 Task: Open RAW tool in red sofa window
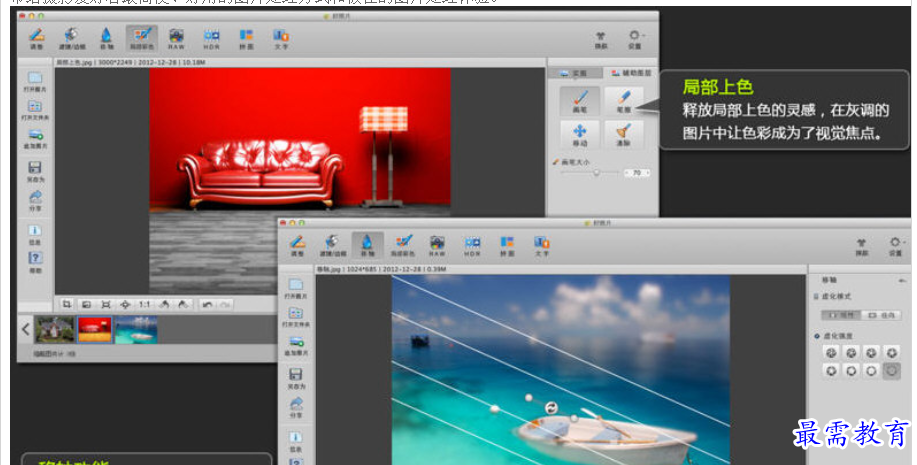(176, 39)
